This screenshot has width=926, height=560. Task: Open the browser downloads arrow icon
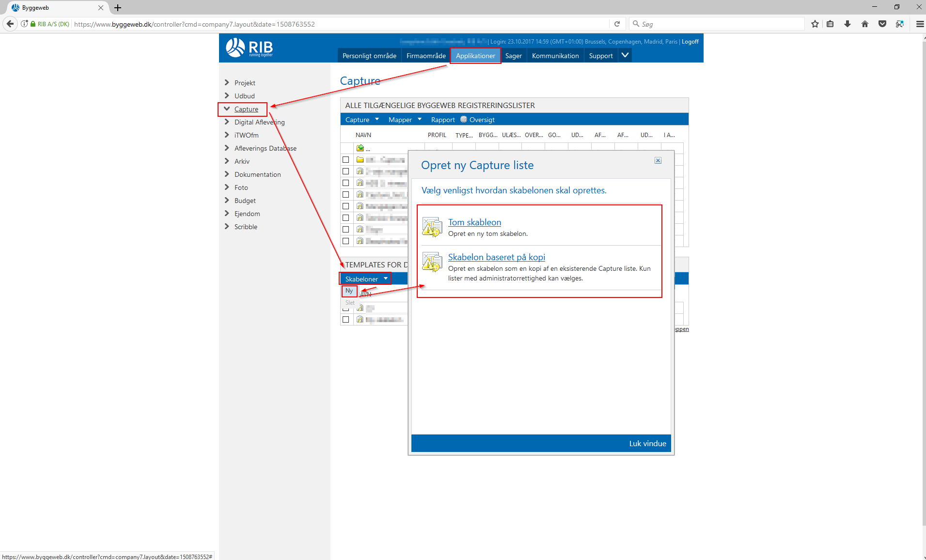pos(848,24)
